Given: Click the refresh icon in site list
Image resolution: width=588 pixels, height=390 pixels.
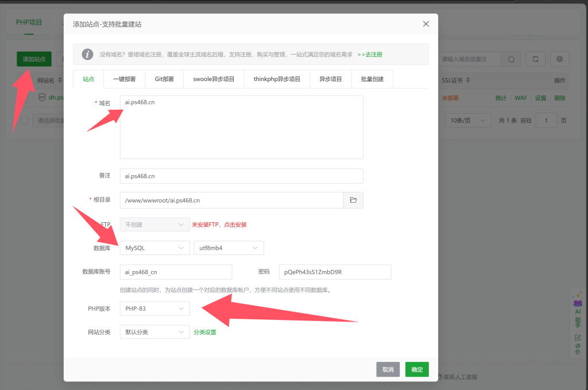Looking at the screenshot, I should [x=536, y=59].
